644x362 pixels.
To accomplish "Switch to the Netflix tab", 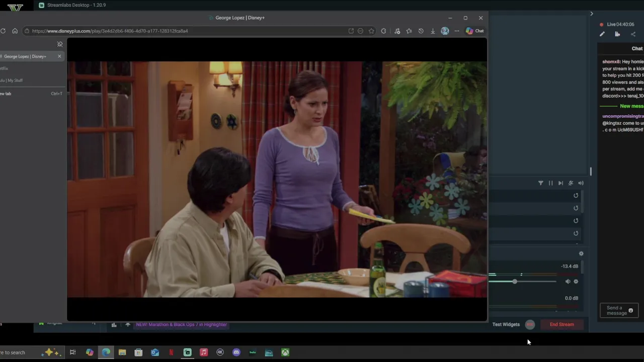I will tap(31, 68).
